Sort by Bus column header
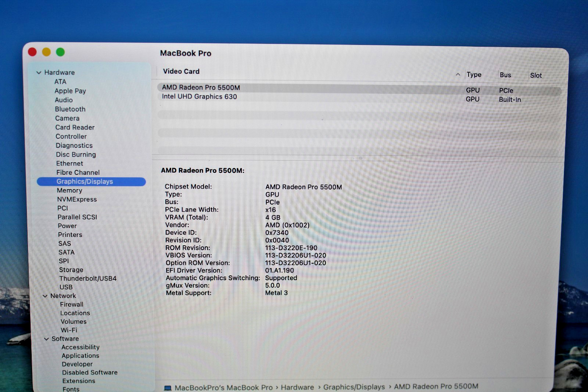 (x=505, y=75)
